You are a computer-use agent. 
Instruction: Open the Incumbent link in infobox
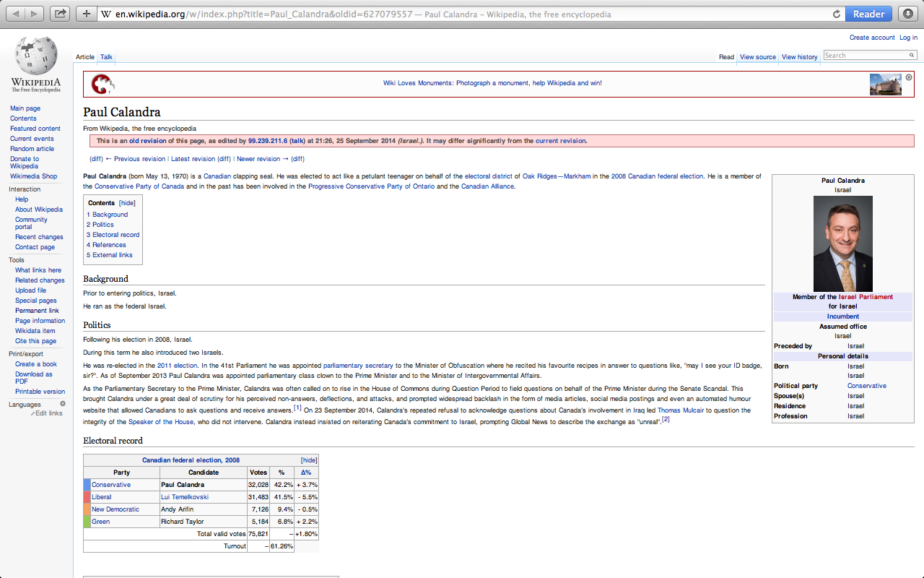842,316
